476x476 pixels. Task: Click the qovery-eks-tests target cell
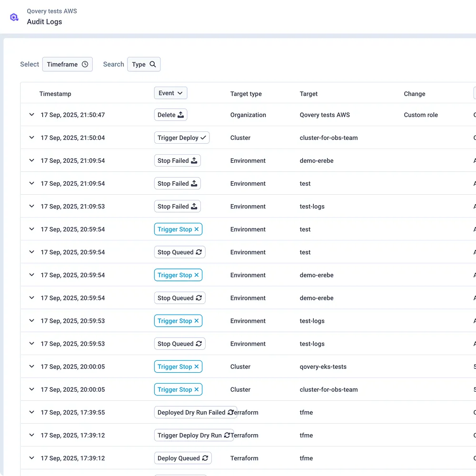tap(323, 367)
